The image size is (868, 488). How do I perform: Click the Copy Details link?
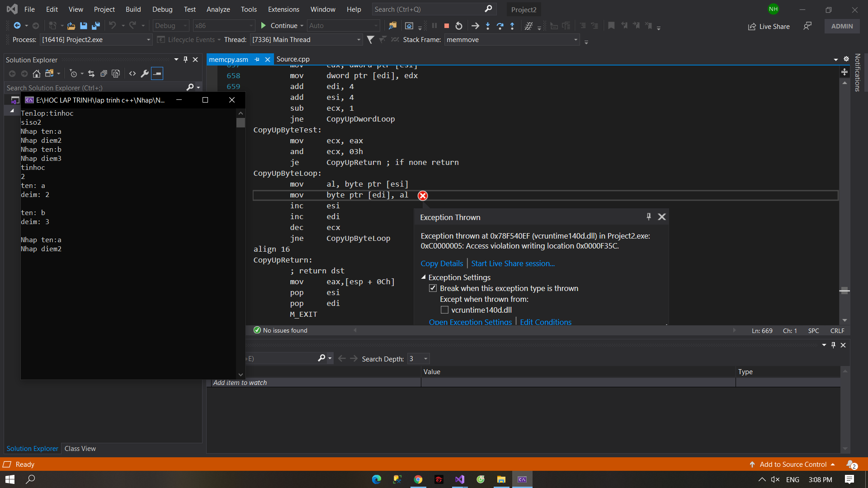tap(442, 263)
